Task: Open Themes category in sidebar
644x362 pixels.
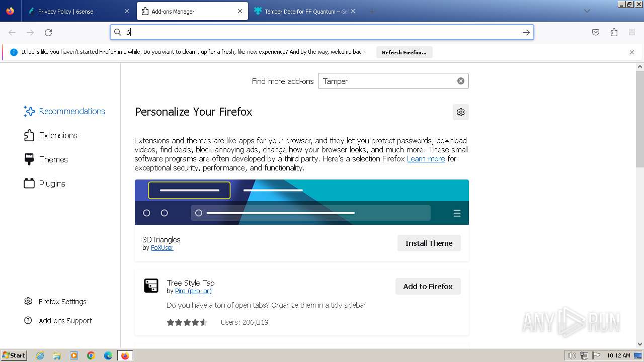Action: click(46, 159)
